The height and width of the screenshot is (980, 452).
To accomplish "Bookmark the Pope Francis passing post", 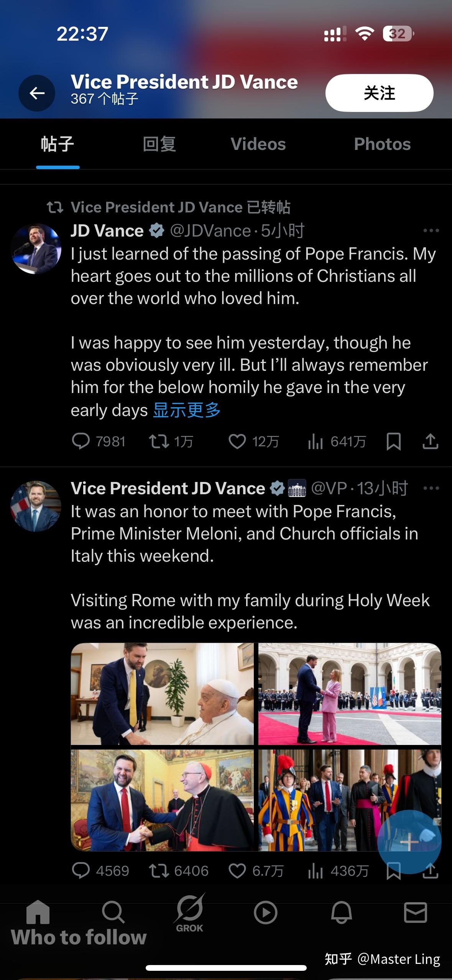I will point(394,441).
